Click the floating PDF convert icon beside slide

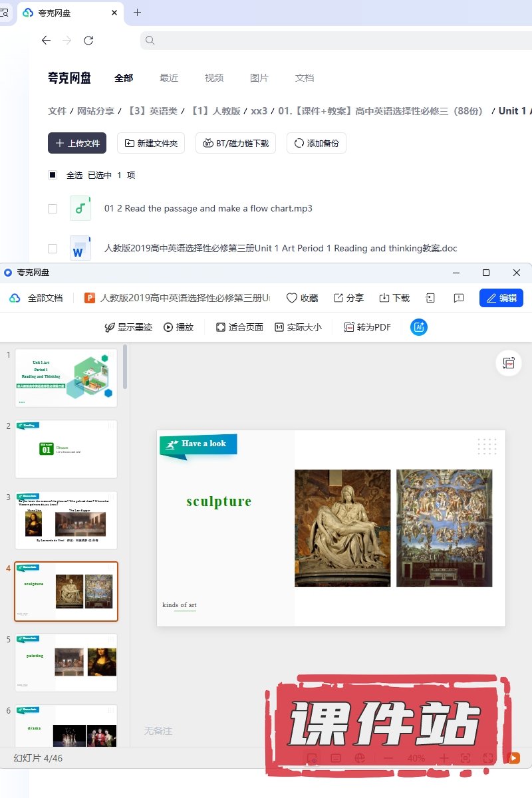[x=509, y=363]
